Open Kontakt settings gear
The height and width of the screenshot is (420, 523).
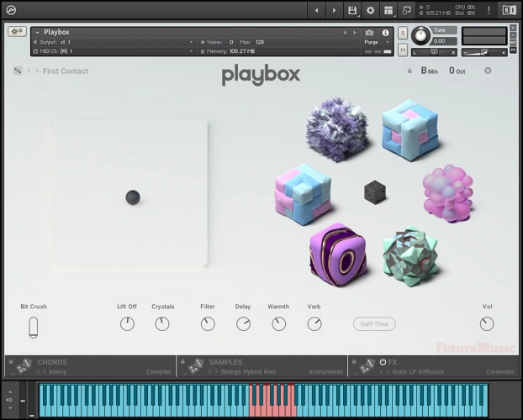point(370,10)
